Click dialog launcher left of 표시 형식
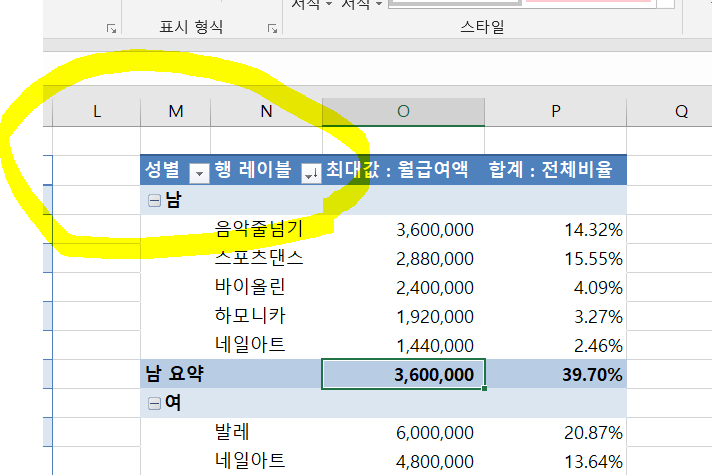The height and width of the screenshot is (475, 712). 111,30
